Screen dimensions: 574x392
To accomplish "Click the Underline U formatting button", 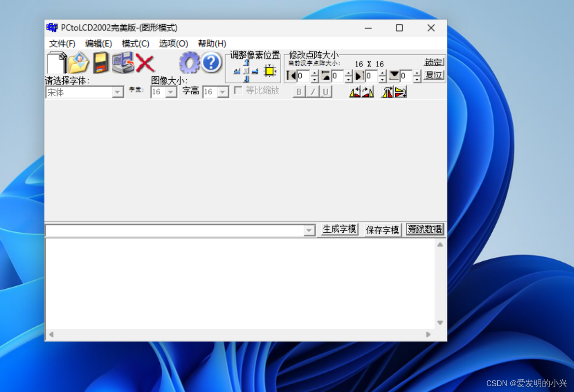I will click(326, 92).
